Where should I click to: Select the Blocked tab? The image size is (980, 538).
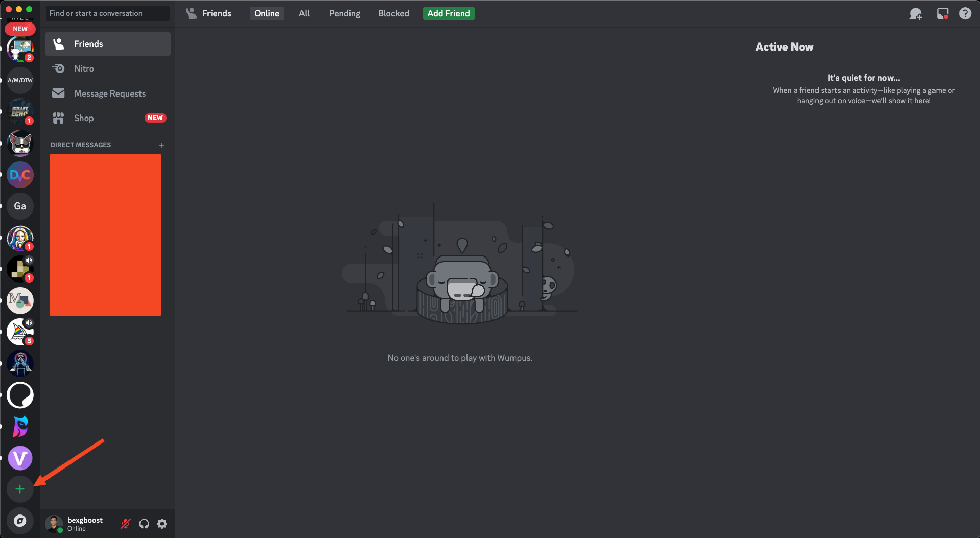pos(393,13)
